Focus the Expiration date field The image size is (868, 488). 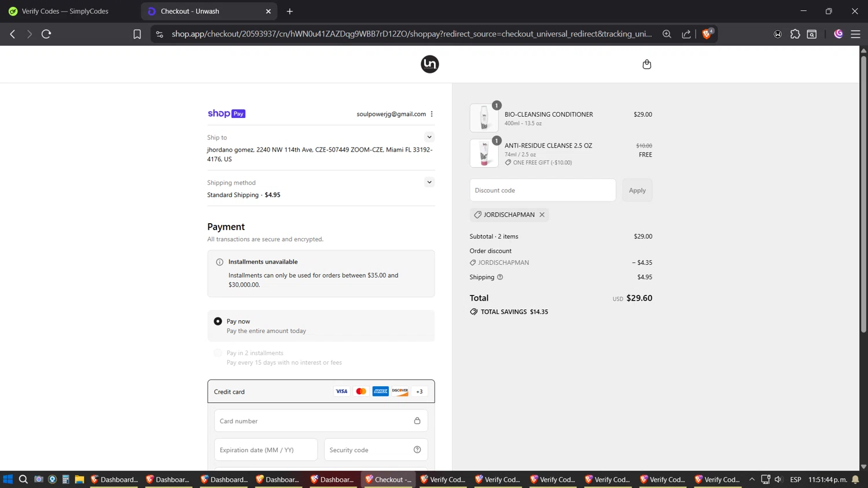click(266, 450)
